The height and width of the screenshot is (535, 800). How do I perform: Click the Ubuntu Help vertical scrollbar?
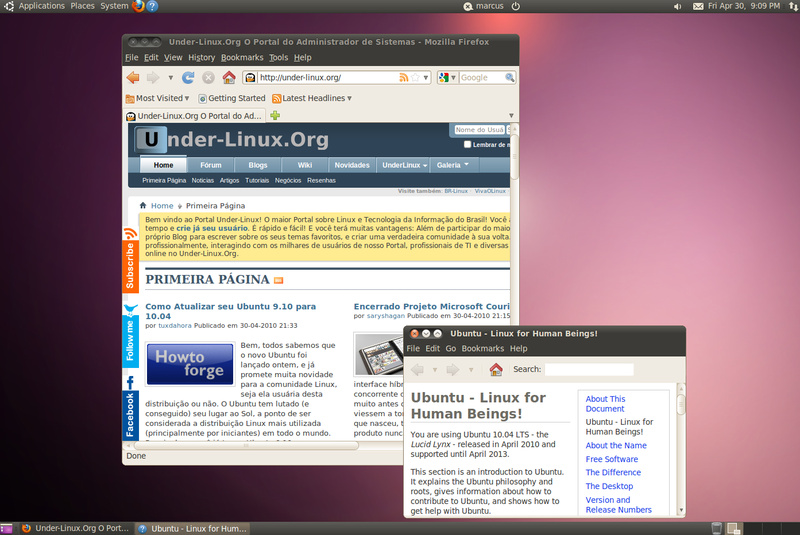click(681, 406)
